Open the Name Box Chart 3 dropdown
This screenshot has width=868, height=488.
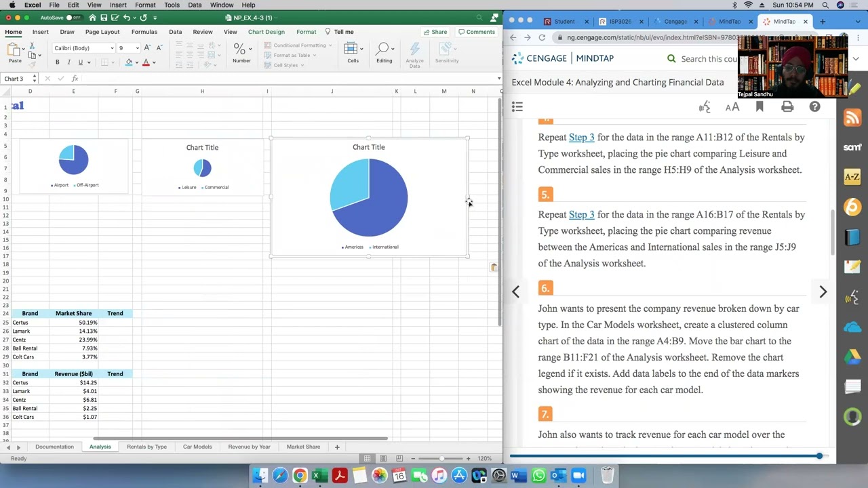tap(35, 79)
